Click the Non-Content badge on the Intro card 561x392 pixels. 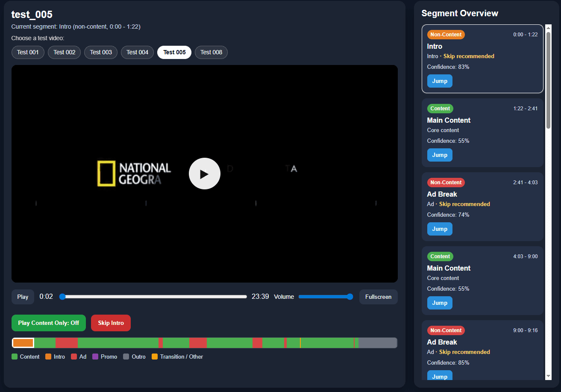[446, 35]
